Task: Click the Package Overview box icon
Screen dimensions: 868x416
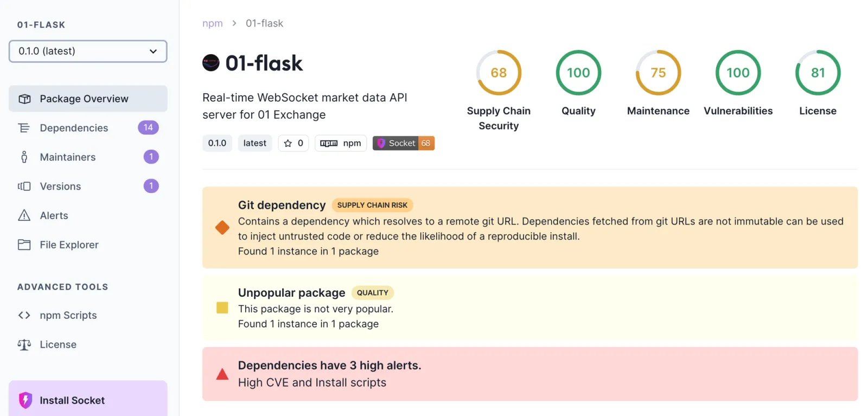Action: click(x=24, y=99)
